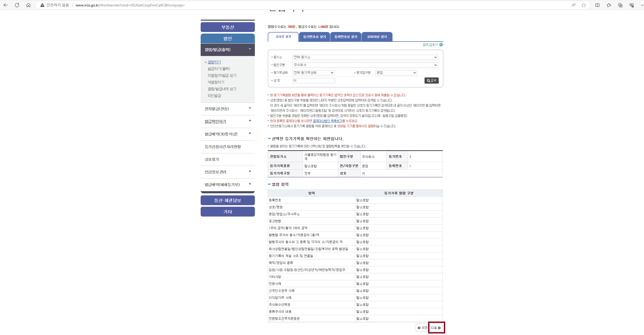Viewport: 644px width, 335px height.
Task: Open the 등기소 dropdown
Action: (x=365, y=57)
